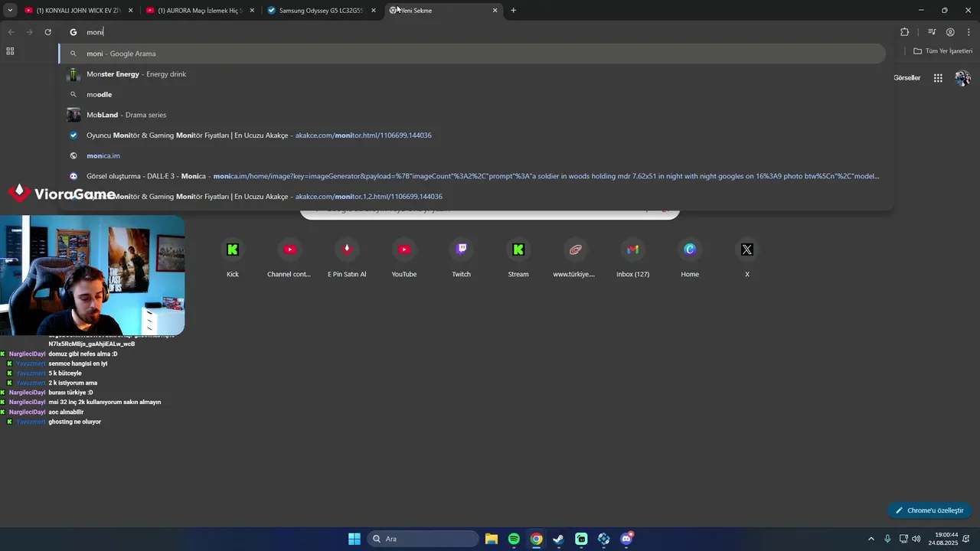Click the streamer webcam overlay
Viewport: 980px width, 551px height.
[x=93, y=275]
